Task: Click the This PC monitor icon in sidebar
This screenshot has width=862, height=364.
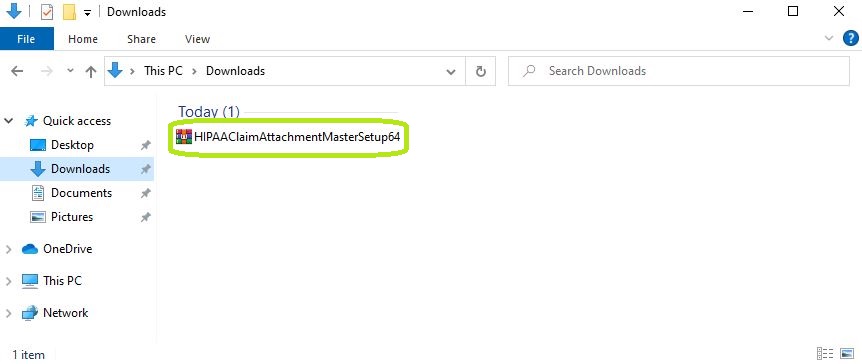Action: pyautogui.click(x=30, y=281)
